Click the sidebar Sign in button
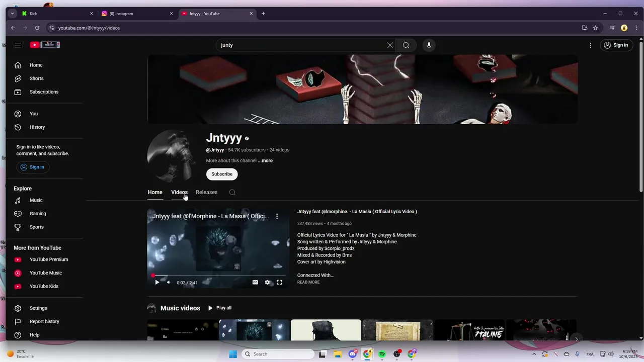 33,167
